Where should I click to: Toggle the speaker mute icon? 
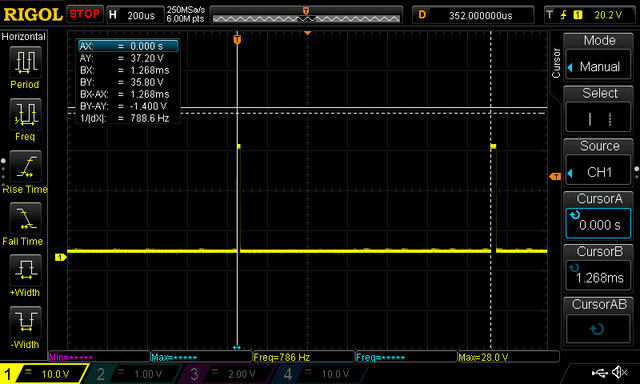click(620, 372)
